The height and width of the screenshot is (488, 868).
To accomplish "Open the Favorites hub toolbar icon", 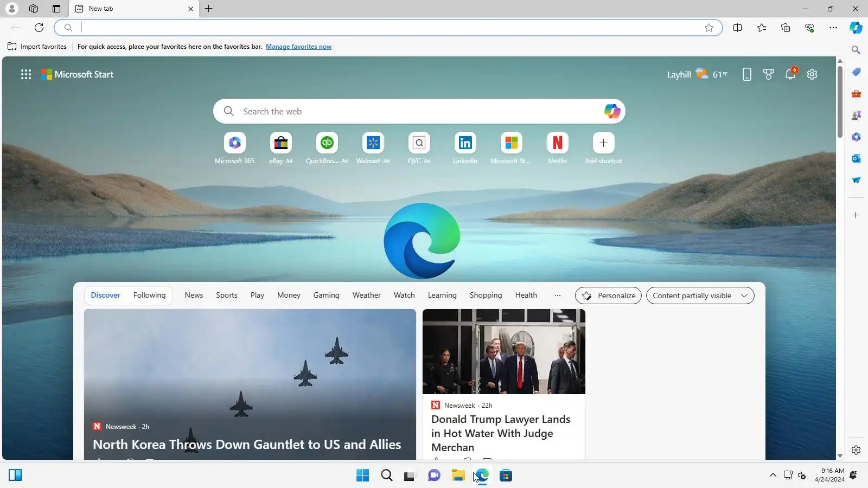I will coord(762,28).
